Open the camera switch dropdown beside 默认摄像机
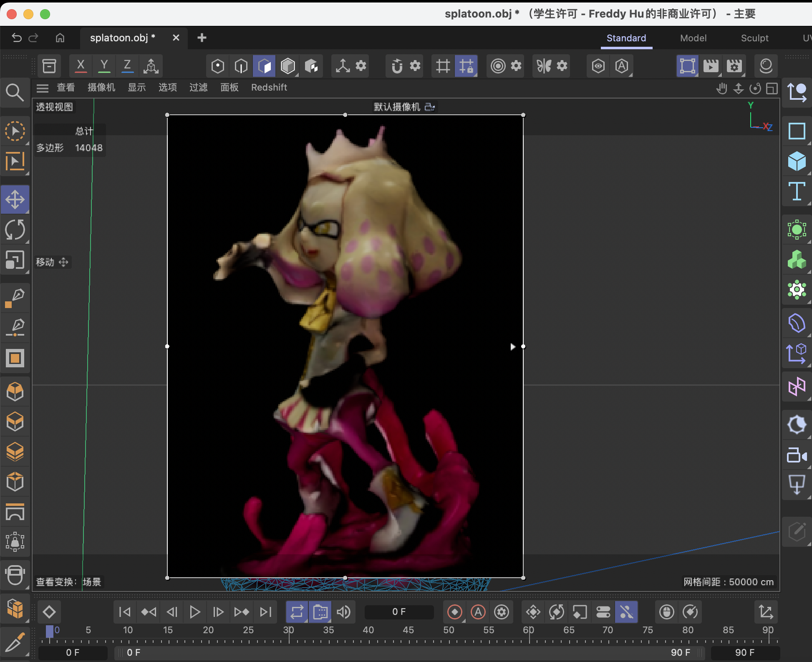Viewport: 812px width, 662px height. [430, 107]
